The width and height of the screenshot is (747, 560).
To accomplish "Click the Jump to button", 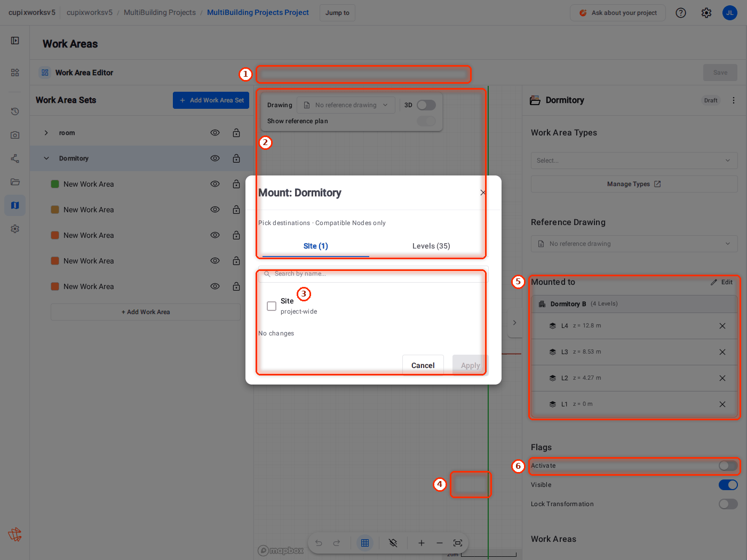I will pos(337,13).
